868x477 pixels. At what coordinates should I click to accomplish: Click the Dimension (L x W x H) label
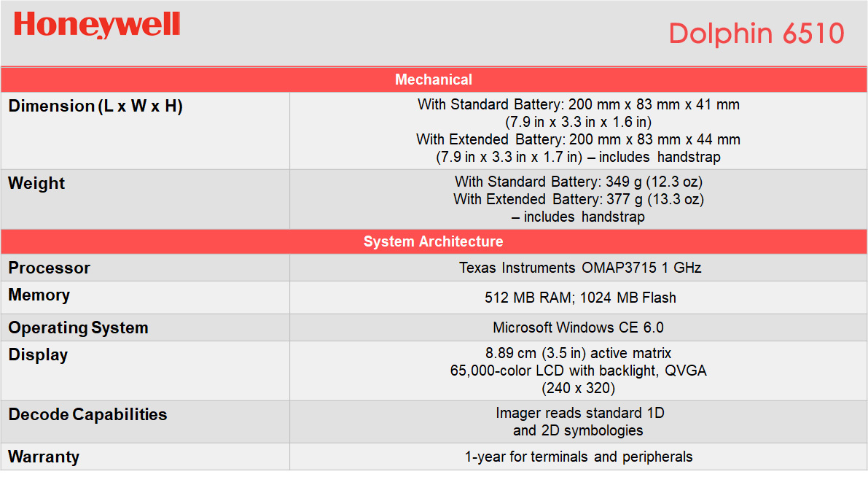tap(95, 106)
